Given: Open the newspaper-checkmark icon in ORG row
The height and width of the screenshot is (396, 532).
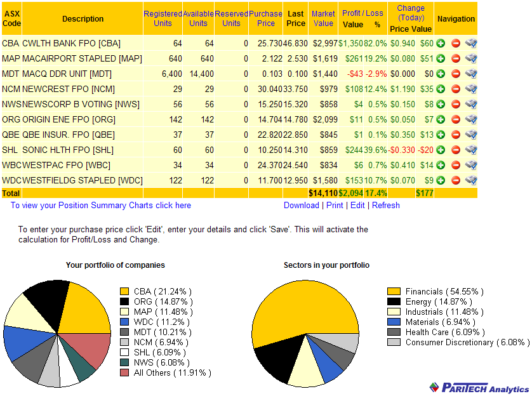Looking at the screenshot, I should click(471, 120).
